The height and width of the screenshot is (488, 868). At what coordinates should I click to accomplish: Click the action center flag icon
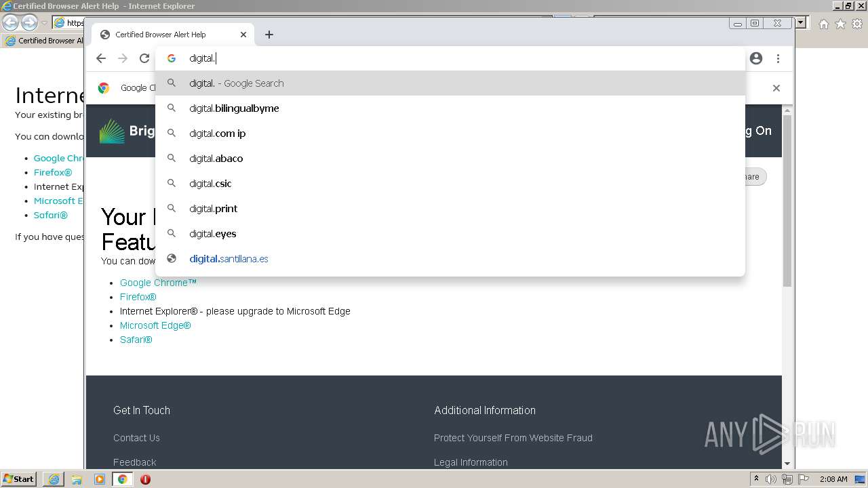tap(802, 479)
